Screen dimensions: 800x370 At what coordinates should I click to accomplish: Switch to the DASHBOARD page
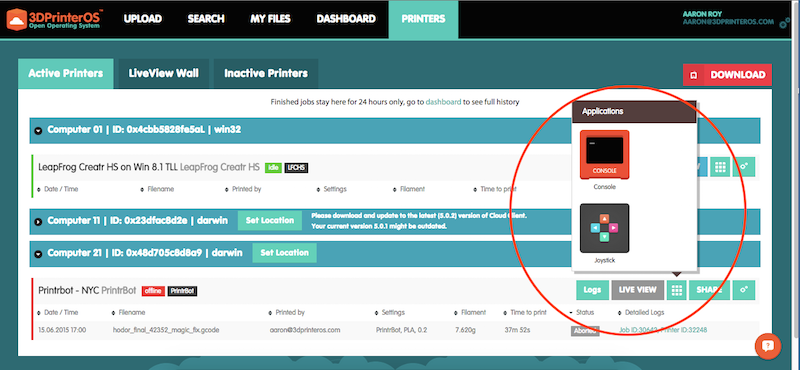346,19
